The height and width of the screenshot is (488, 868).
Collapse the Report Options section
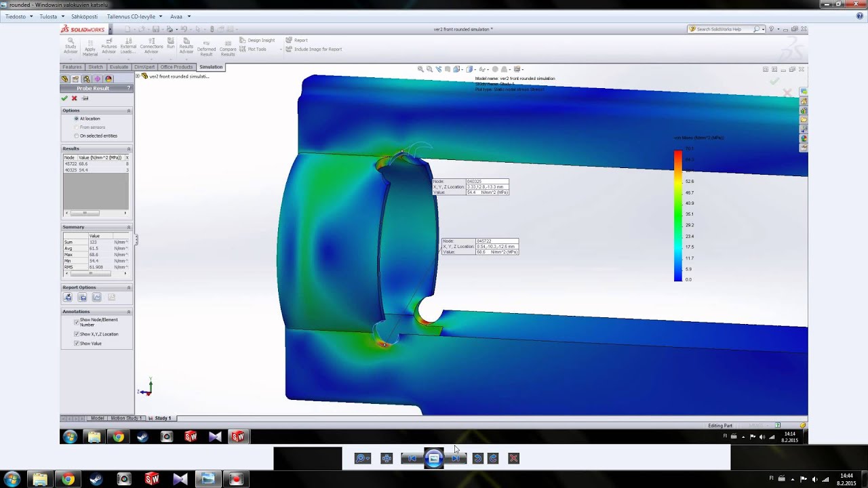point(129,287)
